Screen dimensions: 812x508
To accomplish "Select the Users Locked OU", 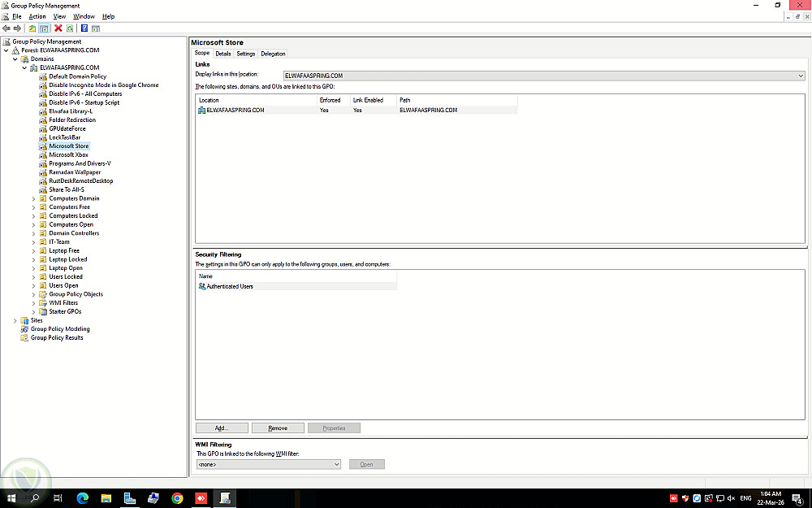I will coord(66,277).
